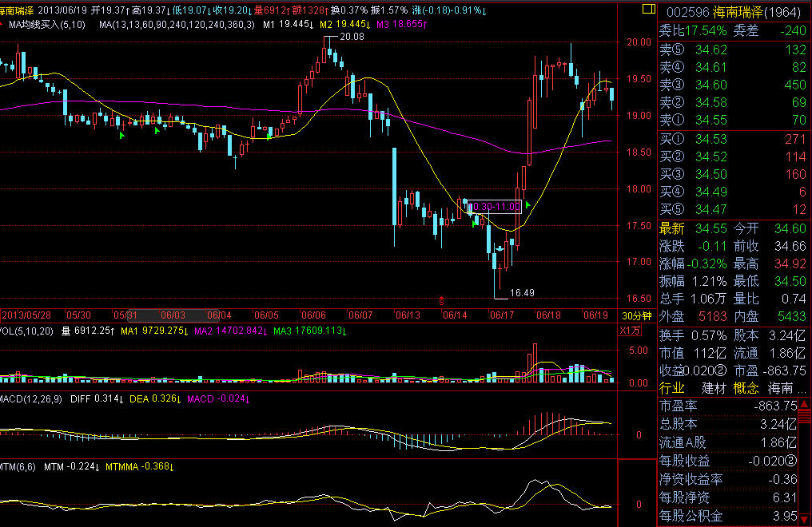Select the 概念 tab in info panel

coord(745,388)
